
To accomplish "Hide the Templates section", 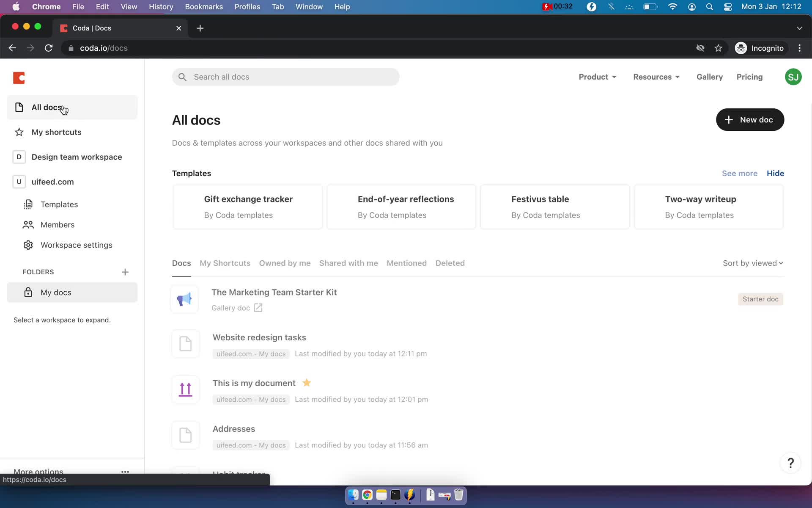I will (775, 174).
